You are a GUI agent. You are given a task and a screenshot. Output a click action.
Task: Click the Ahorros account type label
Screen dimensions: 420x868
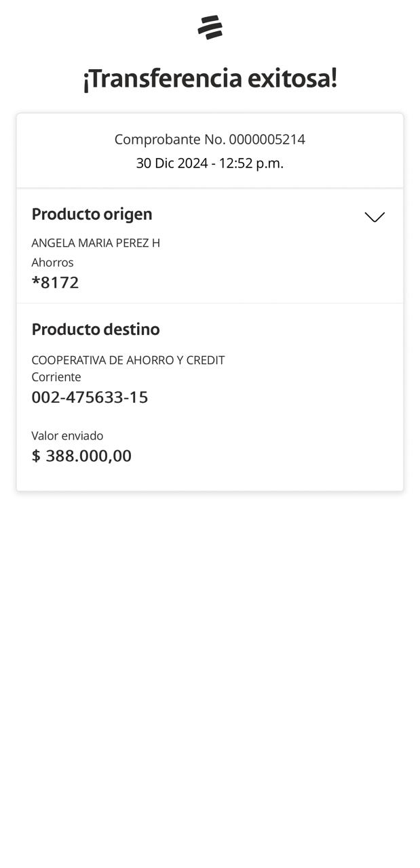point(52,262)
